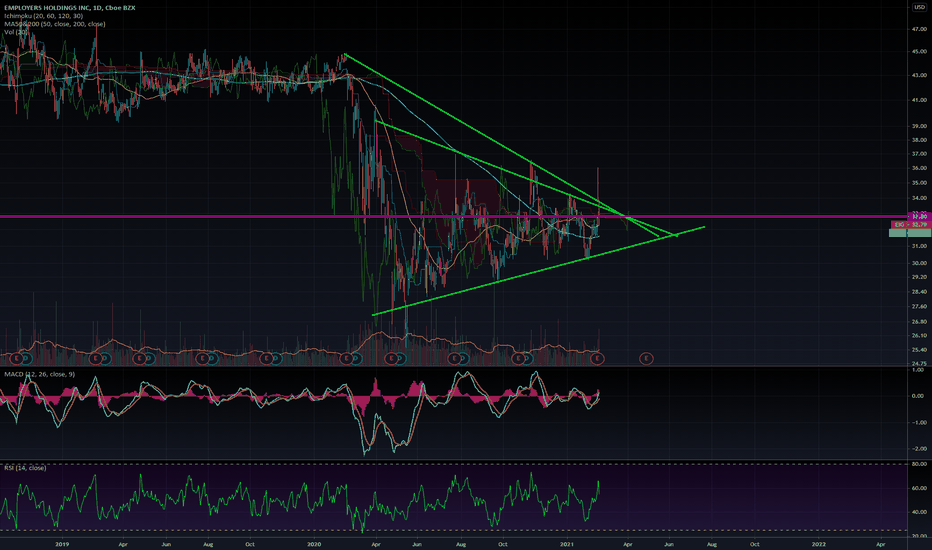Screen dimensions: 932x550
Task: Open the late October 2020 earnings marker
Action: (x=519, y=359)
